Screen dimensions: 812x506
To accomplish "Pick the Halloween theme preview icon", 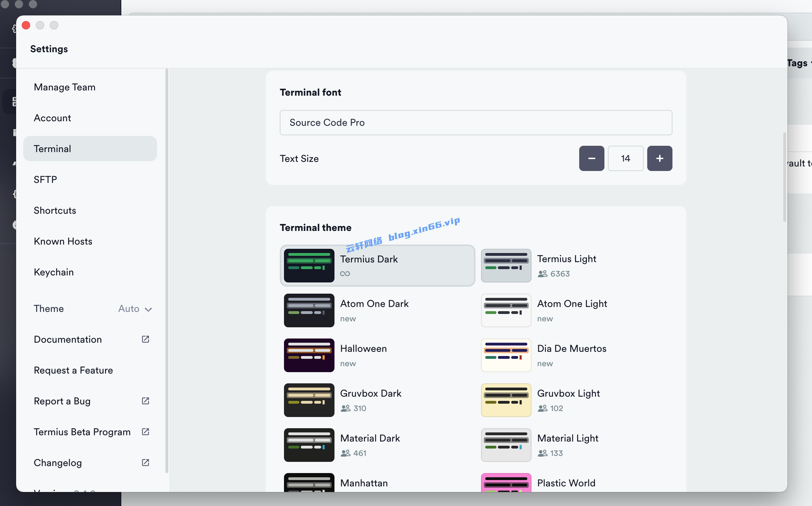I will click(x=309, y=355).
